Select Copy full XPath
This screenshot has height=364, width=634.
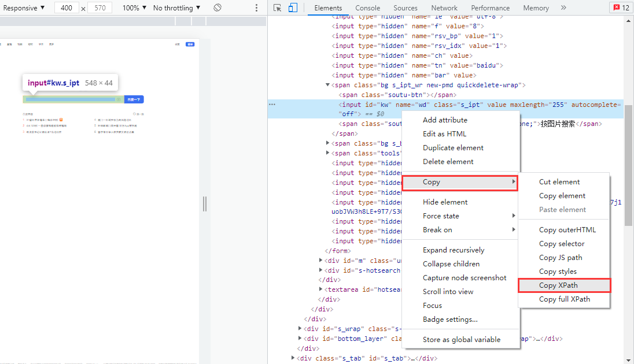pos(563,299)
